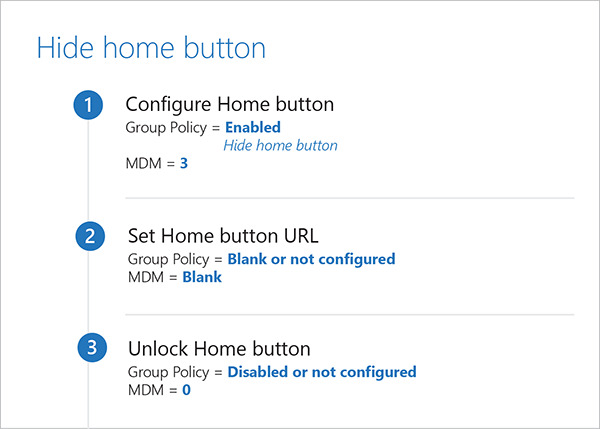Click Blank or not configured value
The height and width of the screenshot is (429, 600).
pos(311,259)
